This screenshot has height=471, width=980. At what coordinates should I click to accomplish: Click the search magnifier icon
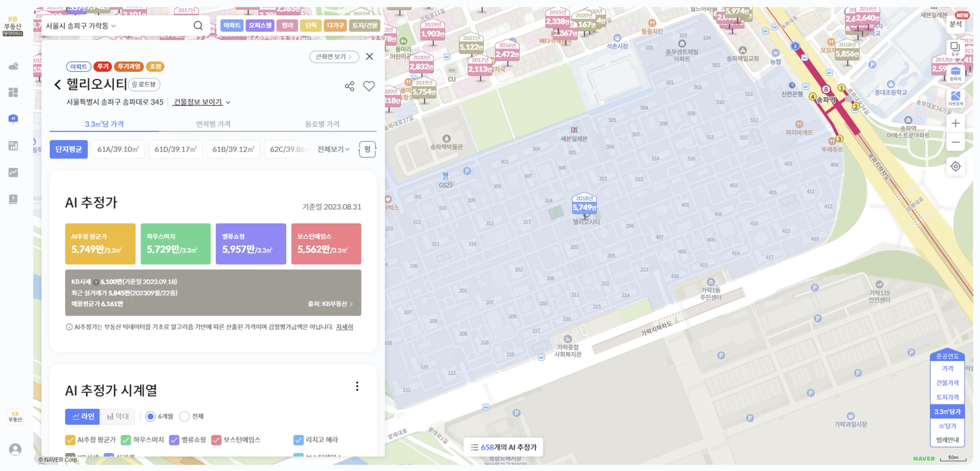click(198, 26)
